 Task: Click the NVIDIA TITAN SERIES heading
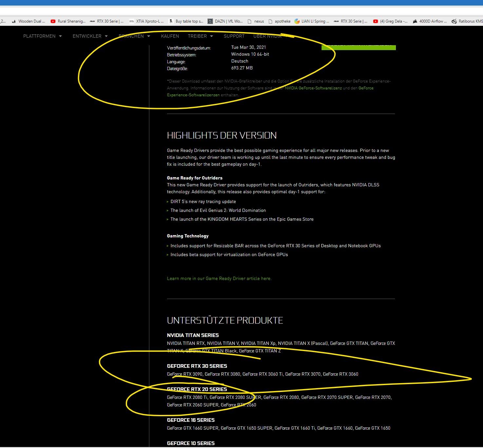pos(193,335)
